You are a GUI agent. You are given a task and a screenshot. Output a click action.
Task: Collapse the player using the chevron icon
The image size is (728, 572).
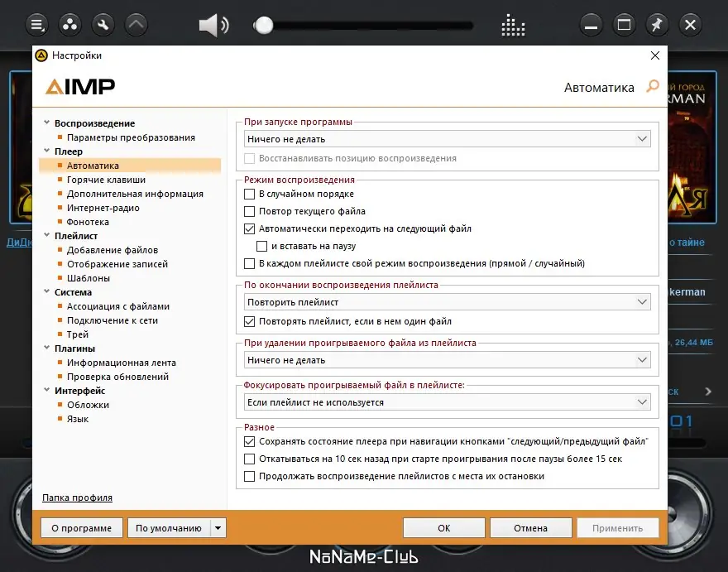point(136,24)
